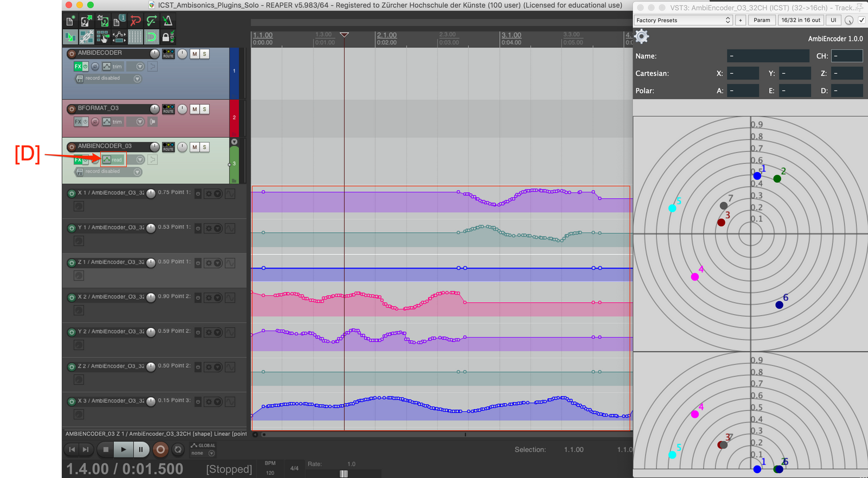The image size is (868, 478).
Task: Click the Undo icon in toolbar
Action: coord(135,21)
